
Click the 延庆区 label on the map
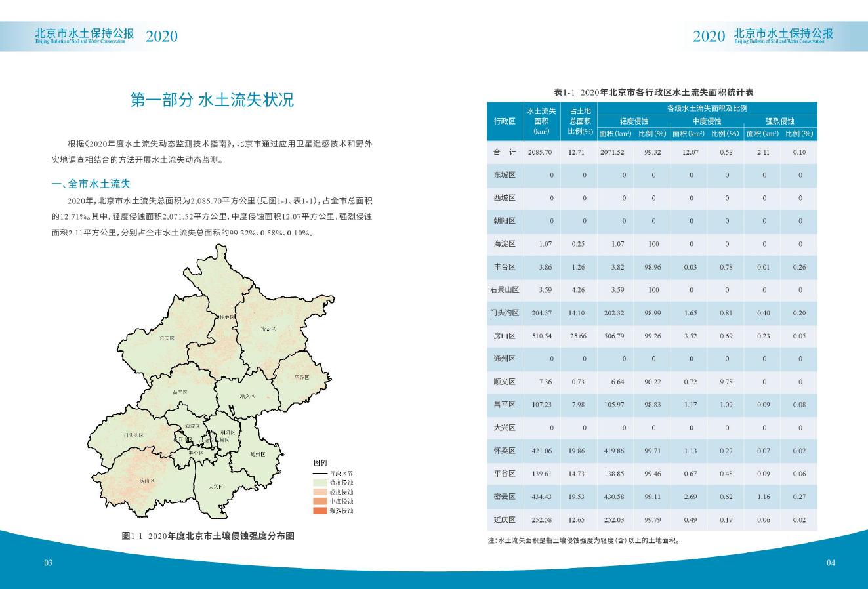167,338
